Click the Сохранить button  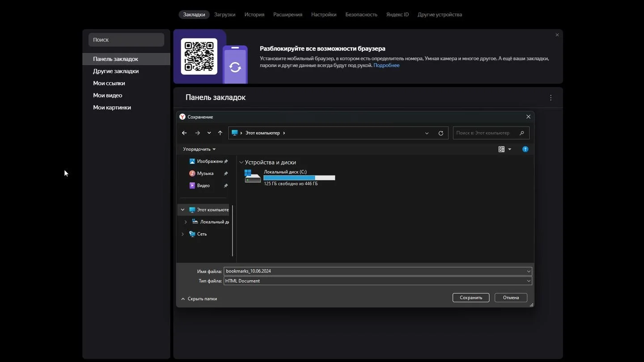[x=471, y=298]
